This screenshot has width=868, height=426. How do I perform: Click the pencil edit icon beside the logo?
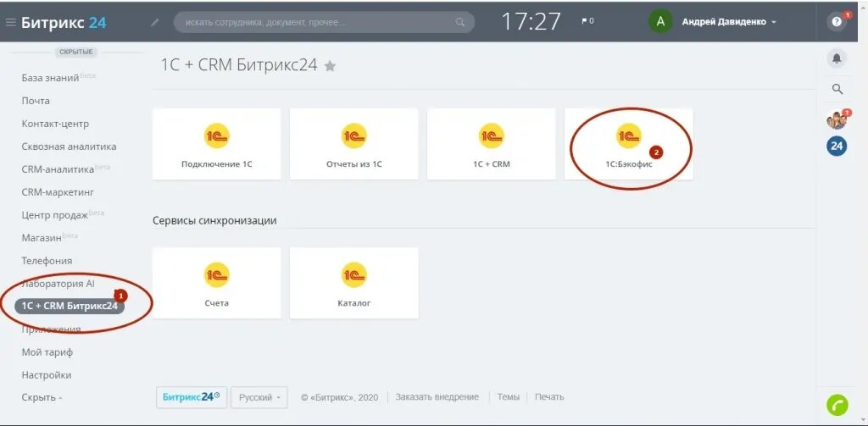tap(155, 23)
